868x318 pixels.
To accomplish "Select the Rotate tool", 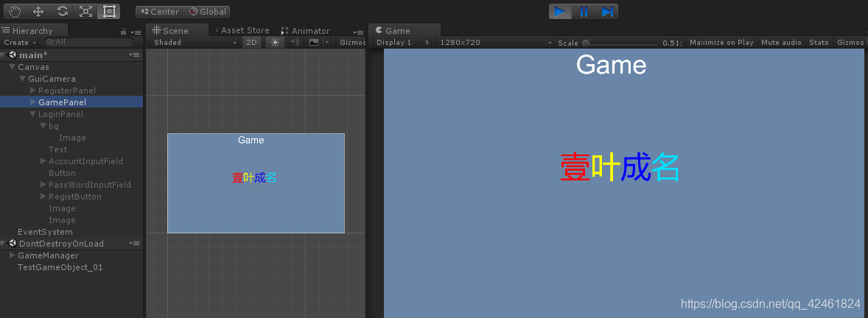I will [x=63, y=11].
